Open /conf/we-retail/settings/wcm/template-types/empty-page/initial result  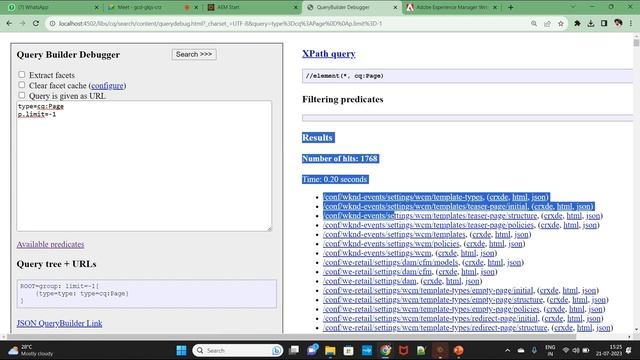428,291
